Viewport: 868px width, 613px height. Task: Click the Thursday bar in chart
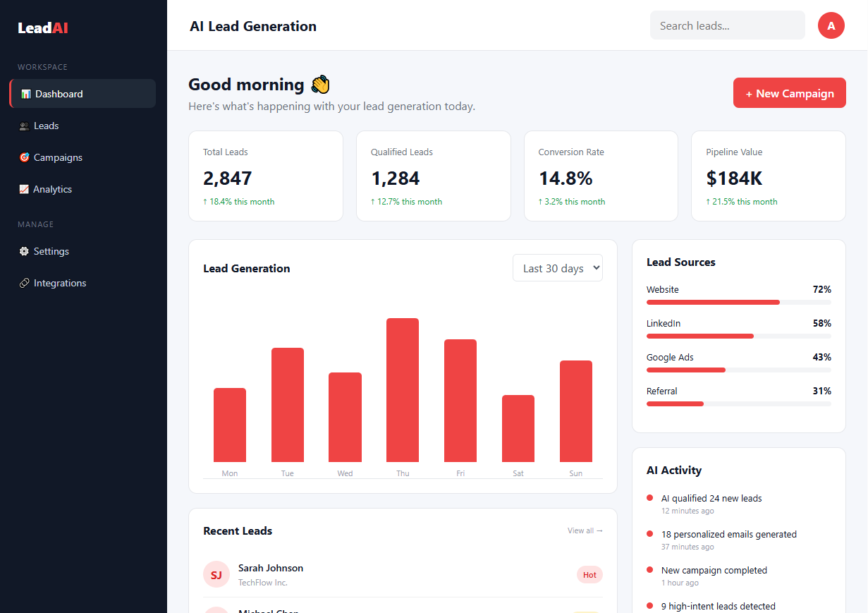403,390
